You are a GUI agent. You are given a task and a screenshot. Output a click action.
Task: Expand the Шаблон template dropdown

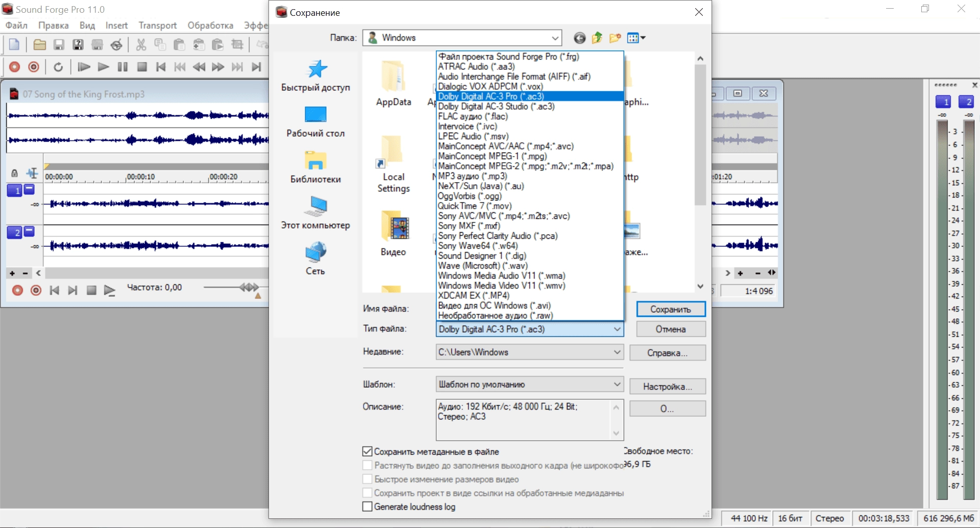click(617, 384)
